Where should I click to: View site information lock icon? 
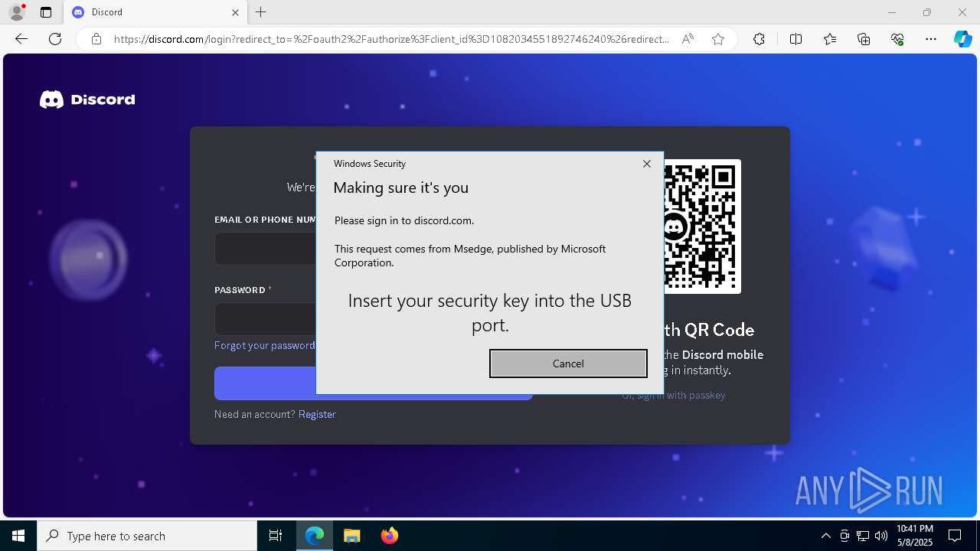click(96, 39)
